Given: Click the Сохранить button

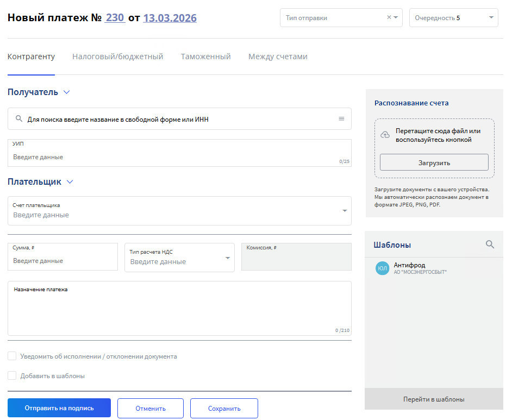Looking at the screenshot, I should click(x=224, y=408).
